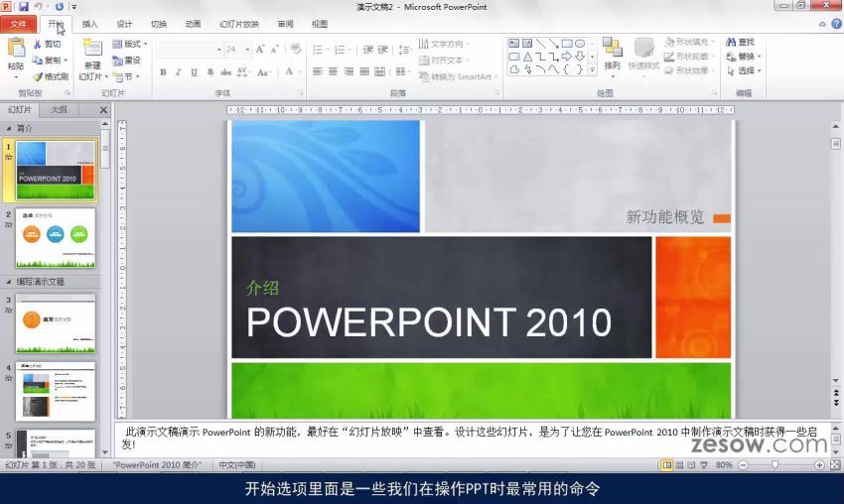
Task: Click the zoom slider handle in the status bar
Action: tap(775, 465)
